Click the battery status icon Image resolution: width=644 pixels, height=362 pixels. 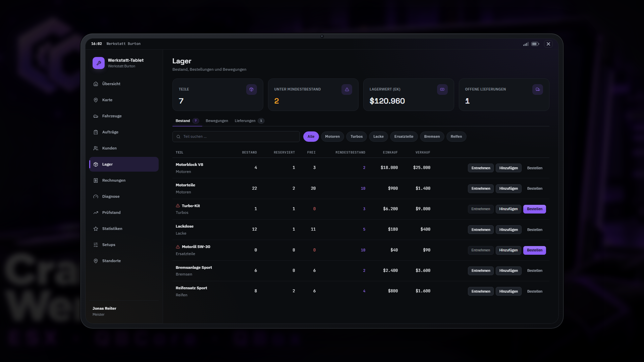point(535,44)
